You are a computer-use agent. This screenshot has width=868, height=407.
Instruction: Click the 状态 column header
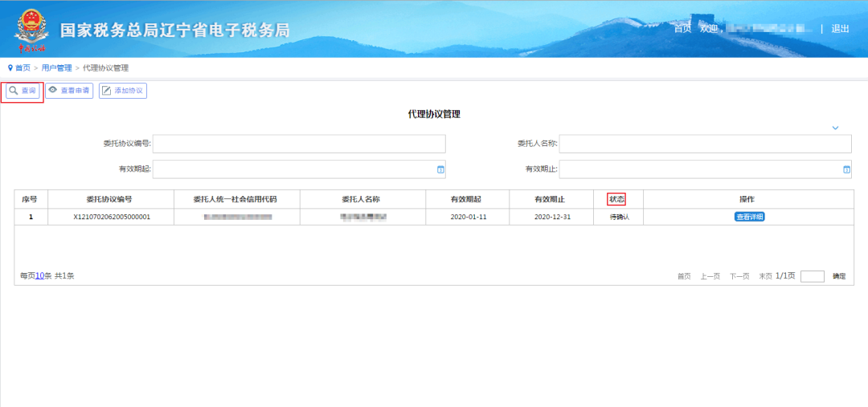(x=616, y=199)
